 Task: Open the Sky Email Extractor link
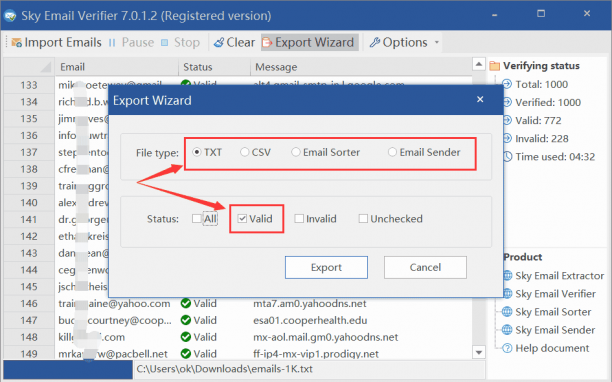560,275
